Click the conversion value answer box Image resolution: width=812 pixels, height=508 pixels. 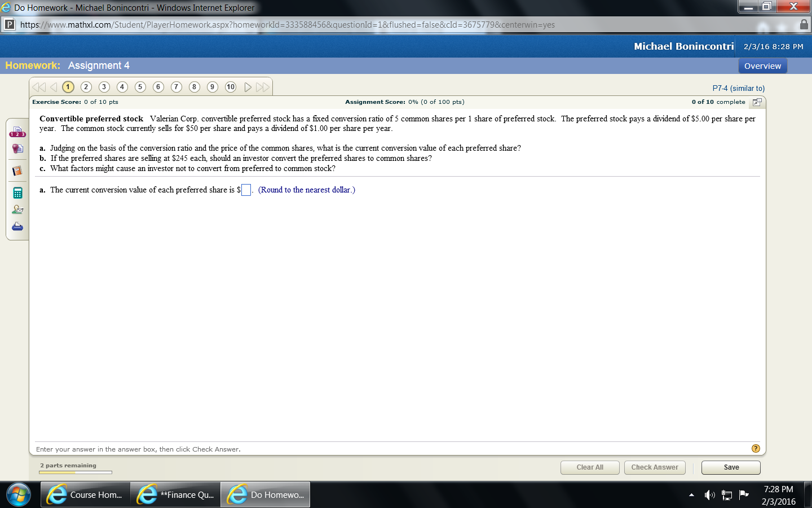245,190
